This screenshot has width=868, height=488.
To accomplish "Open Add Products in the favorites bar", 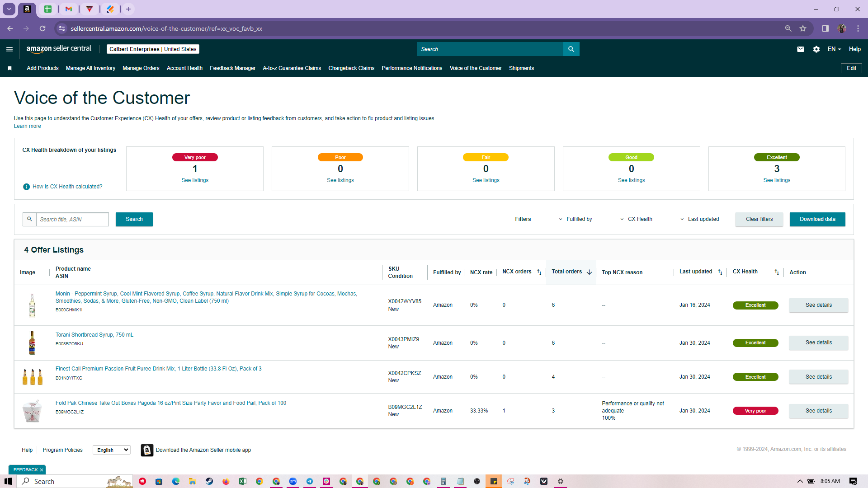I will pos(42,68).
